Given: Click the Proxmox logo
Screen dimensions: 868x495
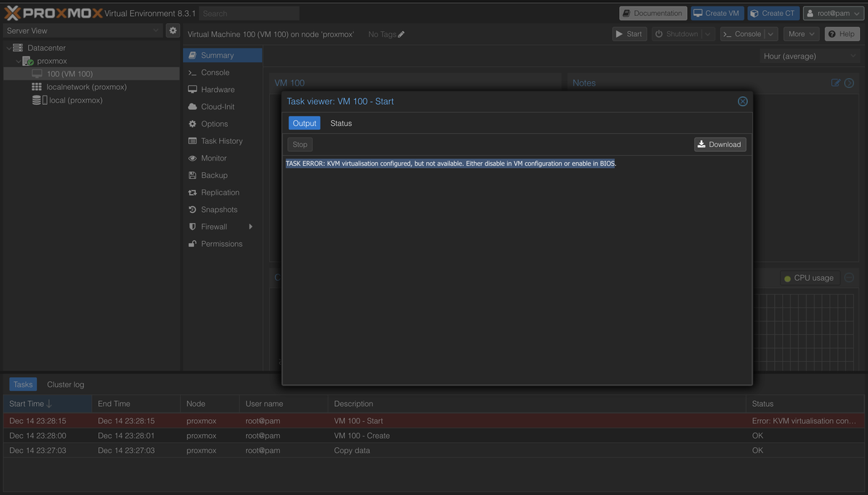Looking at the screenshot, I should 54,13.
